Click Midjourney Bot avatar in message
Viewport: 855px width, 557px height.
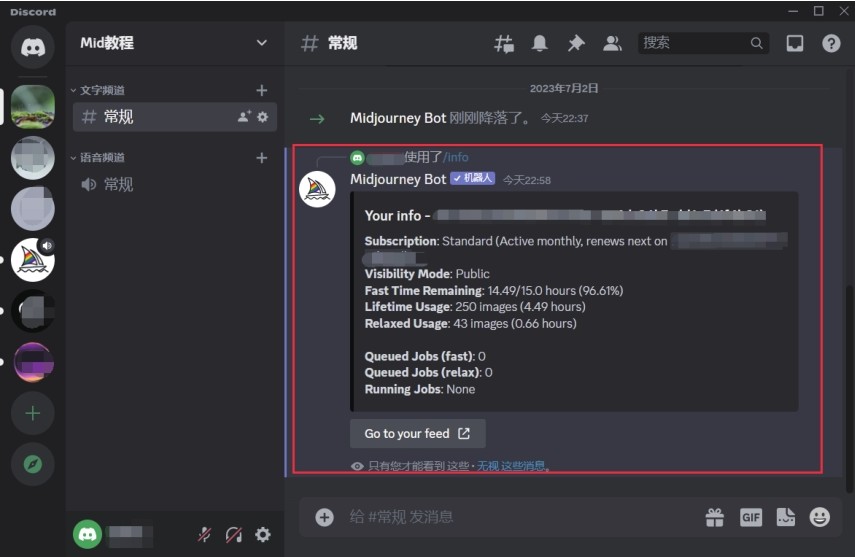[x=317, y=189]
